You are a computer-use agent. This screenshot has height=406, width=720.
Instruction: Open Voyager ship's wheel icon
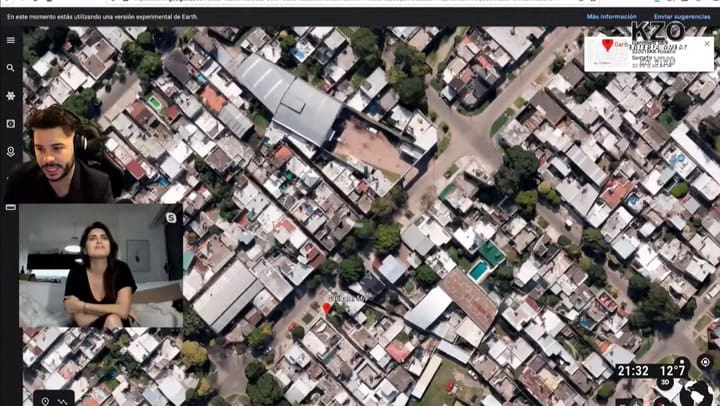click(10, 96)
